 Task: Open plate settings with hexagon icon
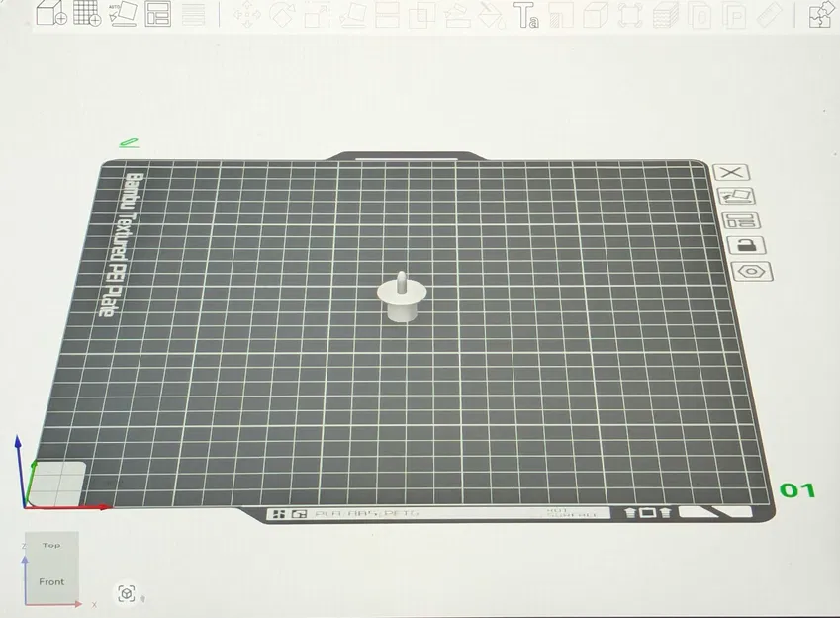point(752,272)
